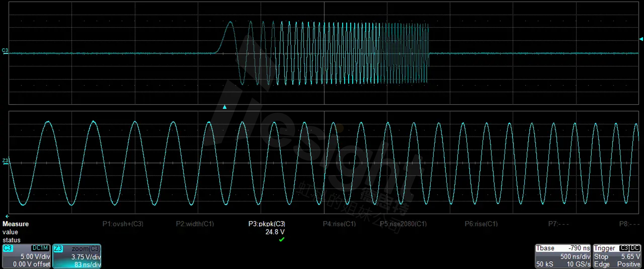
Task: Select the 83 ns/div zoom timebase
Action: pos(88,264)
